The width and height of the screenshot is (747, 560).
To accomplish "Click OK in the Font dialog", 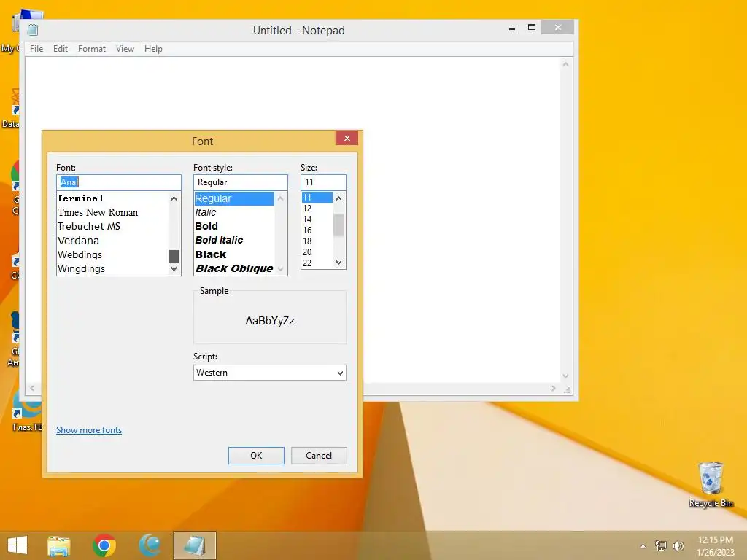I will (x=256, y=456).
